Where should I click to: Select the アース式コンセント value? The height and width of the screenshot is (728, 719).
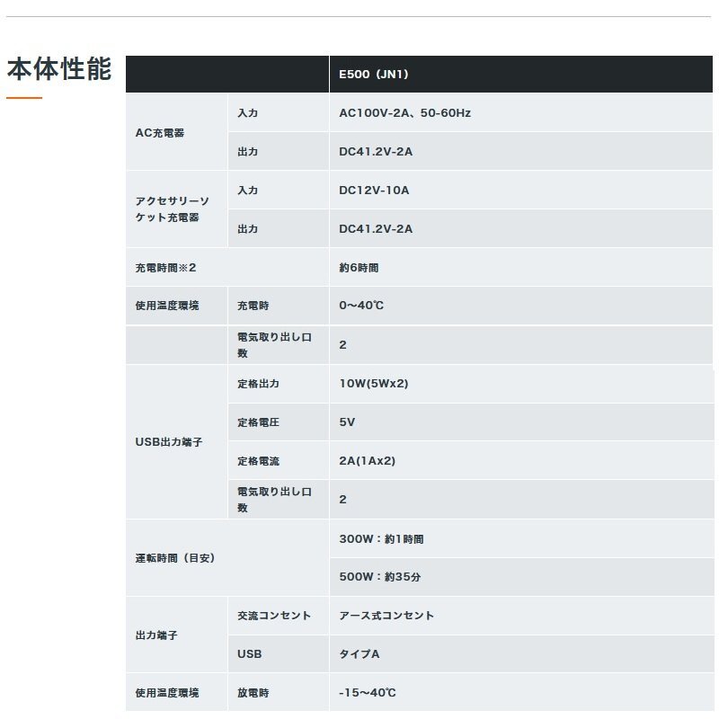pos(386,616)
